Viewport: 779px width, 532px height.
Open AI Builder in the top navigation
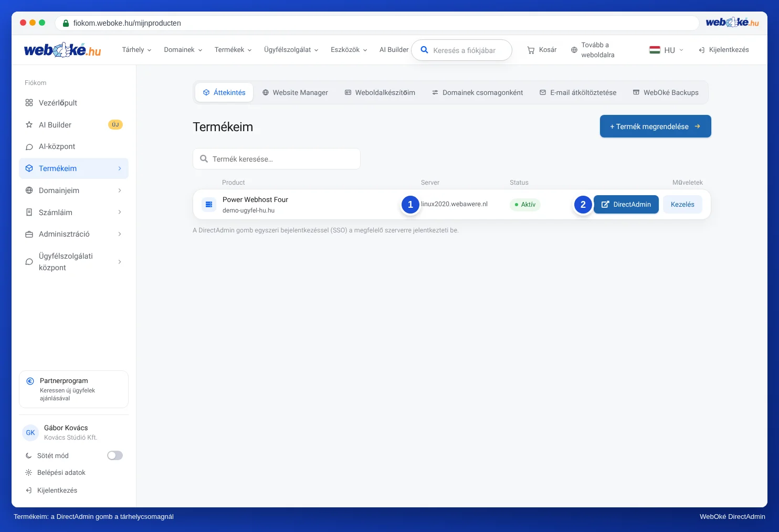click(x=394, y=50)
